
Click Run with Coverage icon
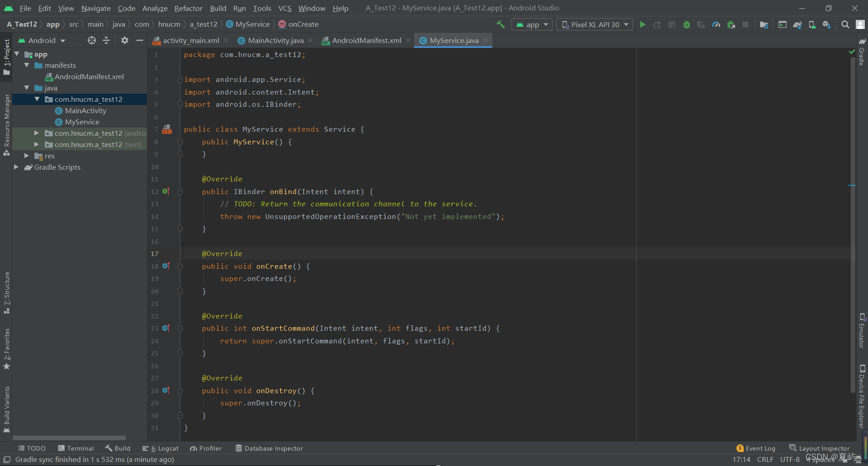pos(701,24)
